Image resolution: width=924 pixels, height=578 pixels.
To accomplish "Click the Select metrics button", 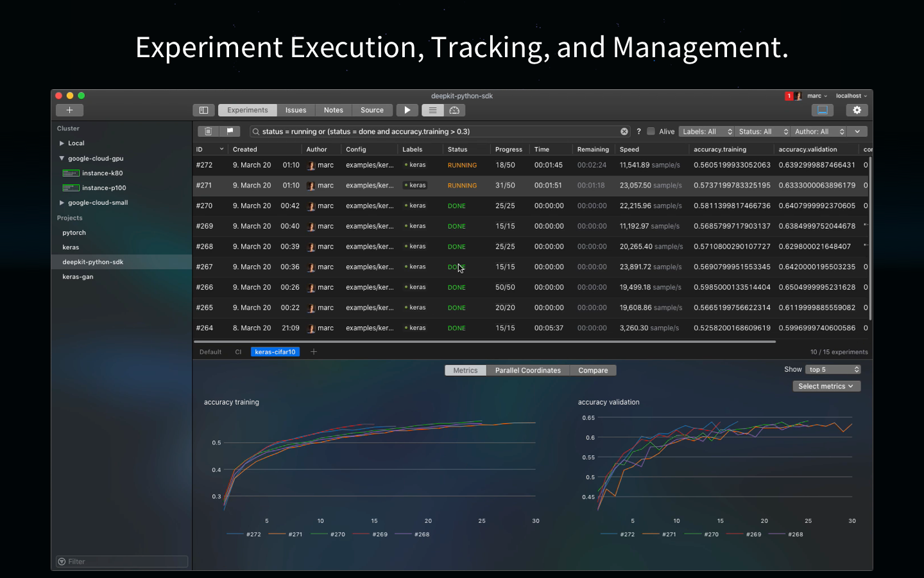I will point(826,386).
